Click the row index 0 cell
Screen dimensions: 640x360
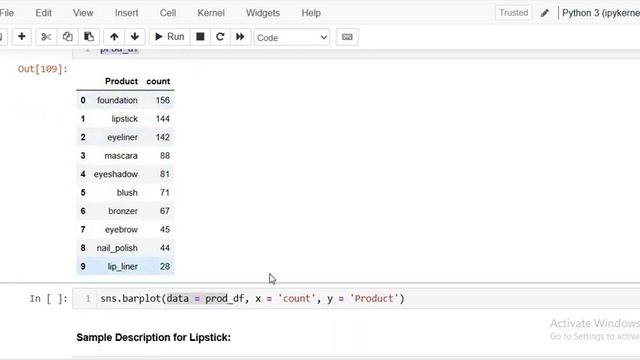tap(83, 100)
